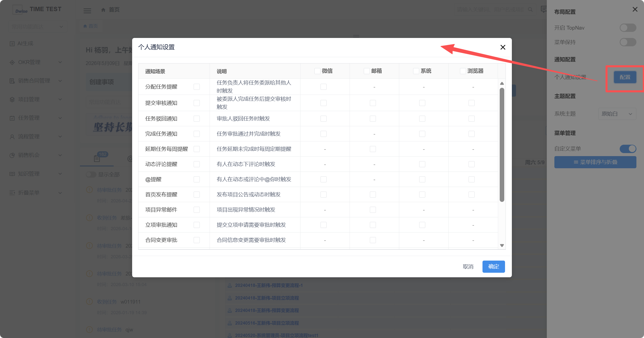Close the 个人通知设置 dialog
The width and height of the screenshot is (644, 338).
tap(503, 47)
